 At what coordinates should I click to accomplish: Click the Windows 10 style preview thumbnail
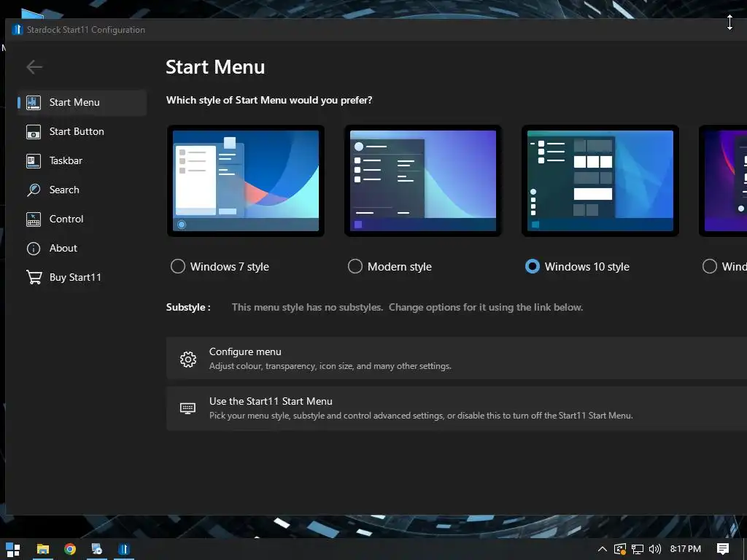click(x=600, y=181)
